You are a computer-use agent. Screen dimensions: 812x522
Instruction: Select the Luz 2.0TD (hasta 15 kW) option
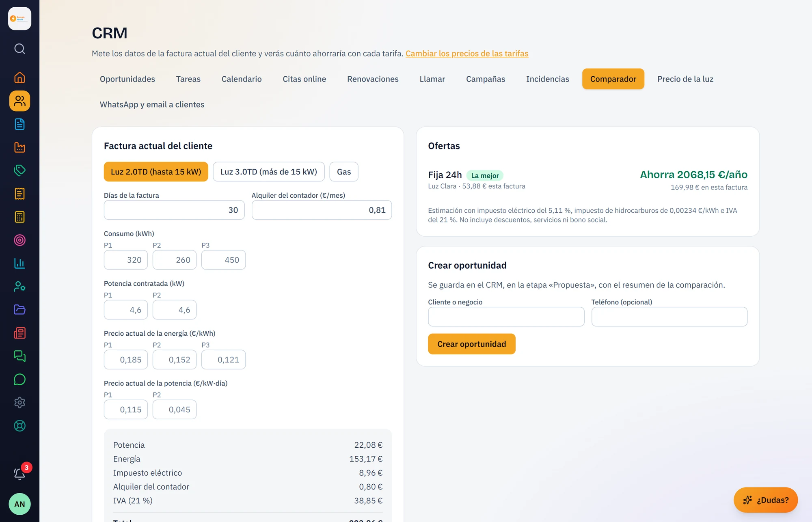pyautogui.click(x=156, y=172)
